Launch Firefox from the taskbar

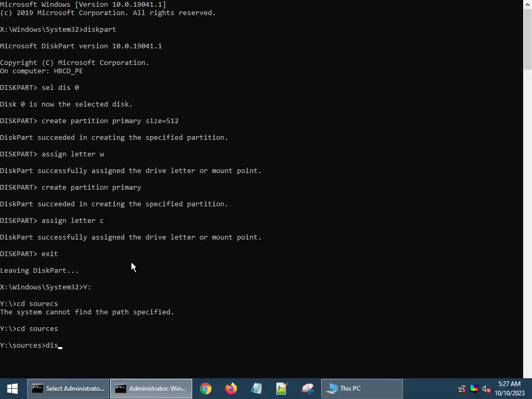pyautogui.click(x=231, y=389)
